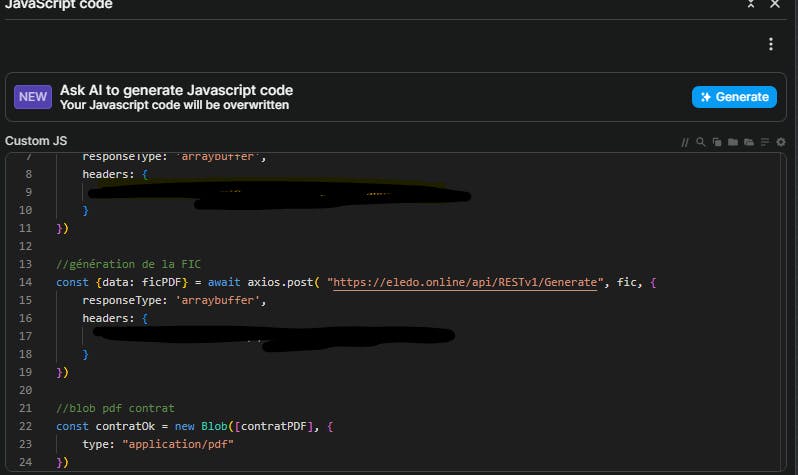Click line number 14 in gutter
This screenshot has height=475, width=798.
(25, 282)
